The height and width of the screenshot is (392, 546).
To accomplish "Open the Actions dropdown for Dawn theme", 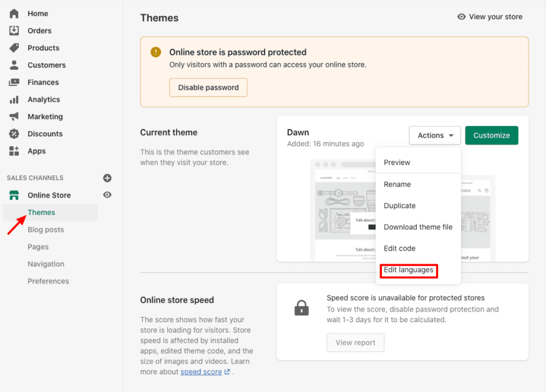I will coord(435,135).
